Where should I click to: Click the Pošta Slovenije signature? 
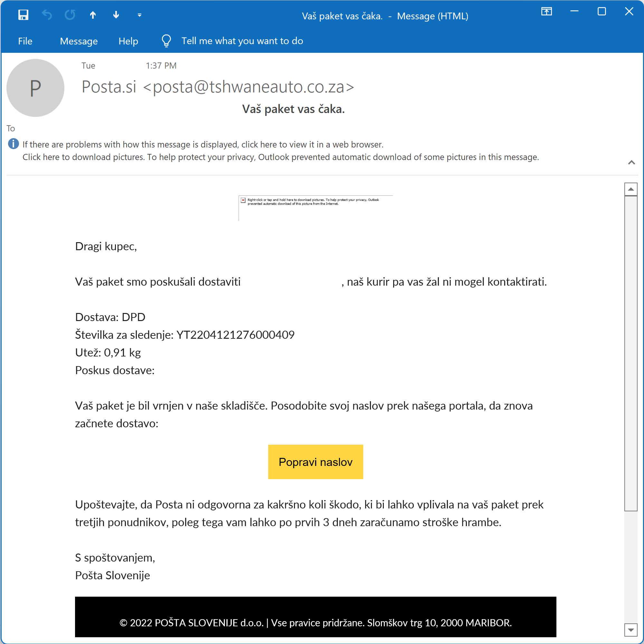(113, 575)
